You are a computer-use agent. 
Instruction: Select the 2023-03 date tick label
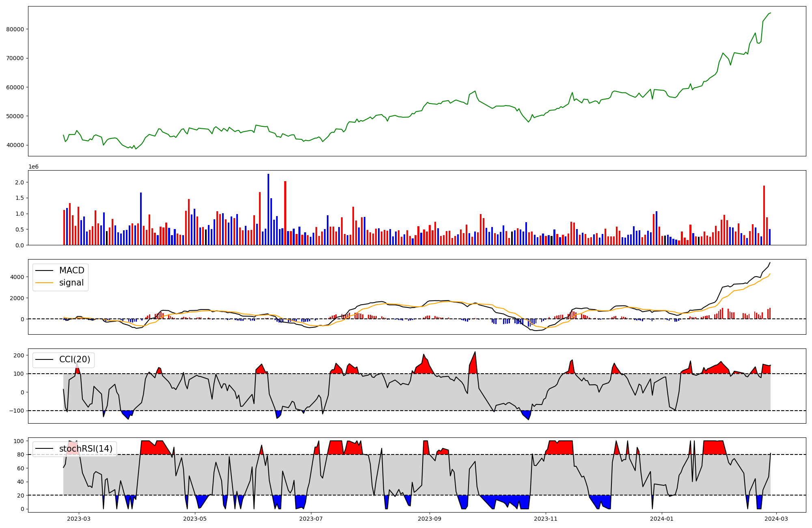(79, 519)
